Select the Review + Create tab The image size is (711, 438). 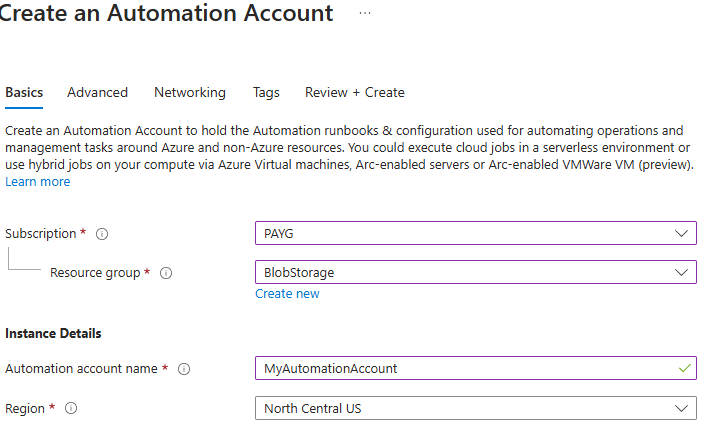[355, 92]
